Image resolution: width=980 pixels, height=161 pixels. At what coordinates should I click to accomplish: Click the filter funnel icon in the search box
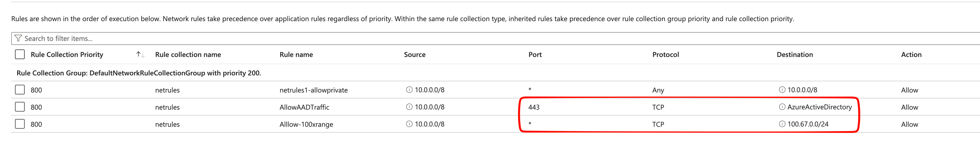click(18, 38)
